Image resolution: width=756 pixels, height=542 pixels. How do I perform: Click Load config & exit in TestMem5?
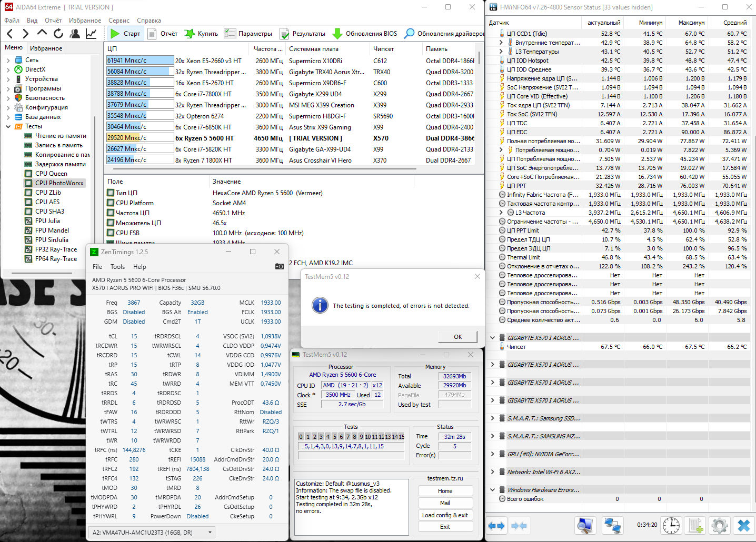coord(445,515)
